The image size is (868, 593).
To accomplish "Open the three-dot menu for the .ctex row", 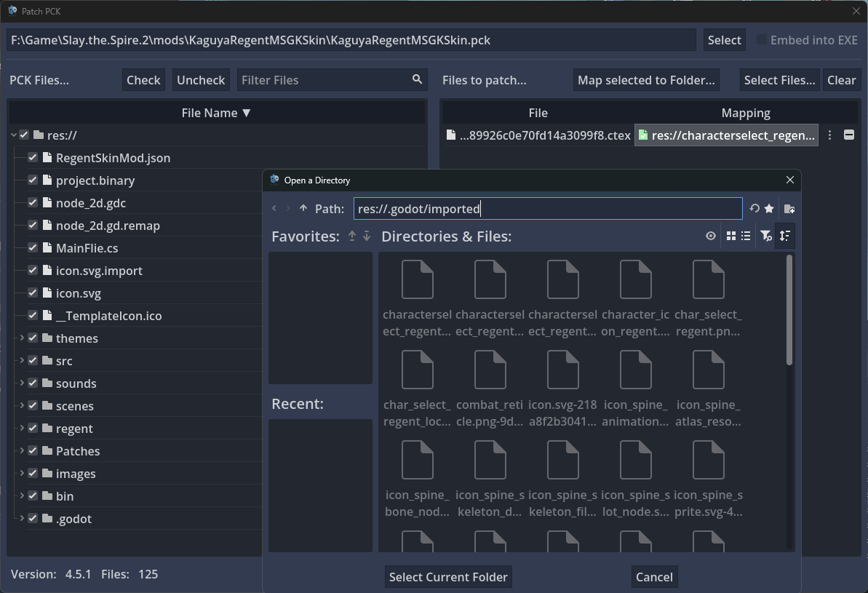I will pos(829,135).
